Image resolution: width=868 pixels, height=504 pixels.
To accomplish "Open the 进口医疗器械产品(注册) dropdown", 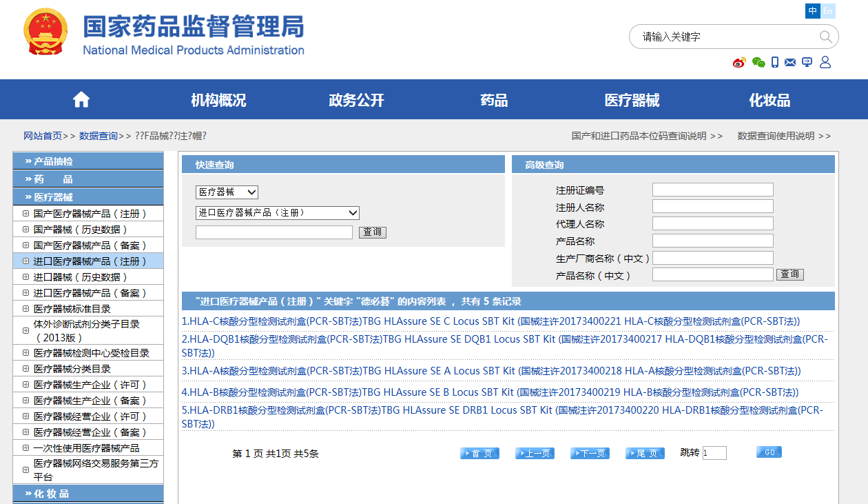I will 277,213.
